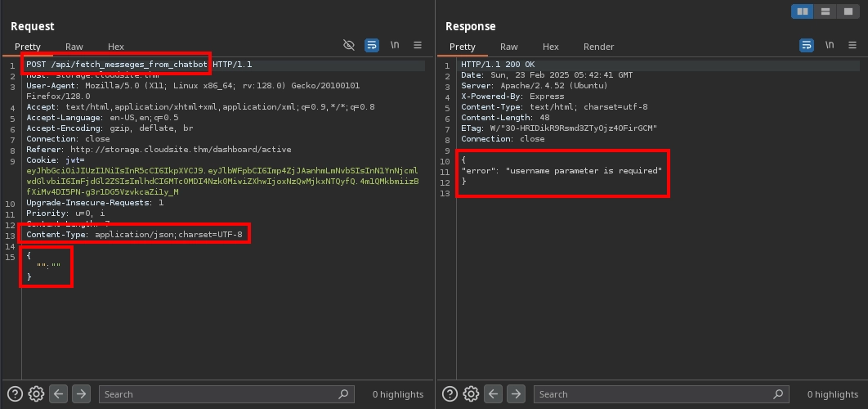This screenshot has width=868, height=409.
Task: Toggle hide non-printable characters in Request
Action: (349, 45)
